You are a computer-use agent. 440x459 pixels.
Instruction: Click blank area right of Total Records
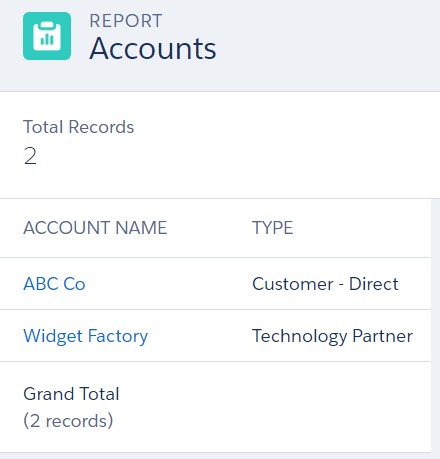tap(287, 145)
